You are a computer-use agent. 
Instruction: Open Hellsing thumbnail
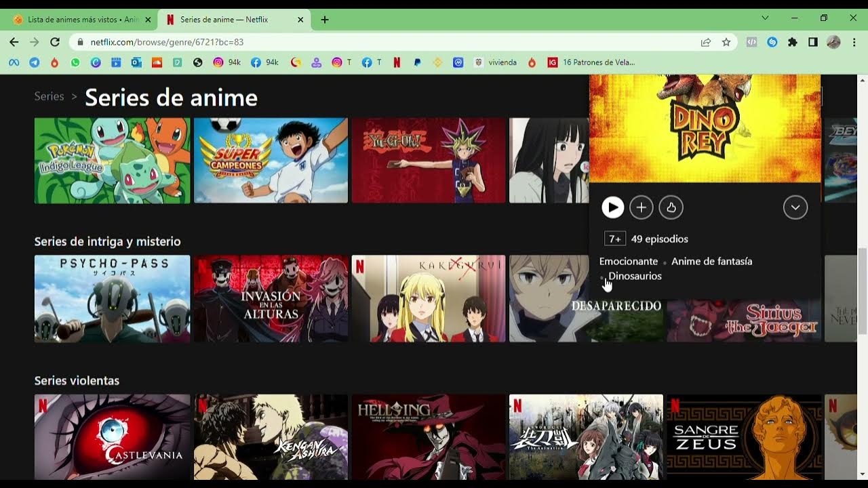(429, 437)
